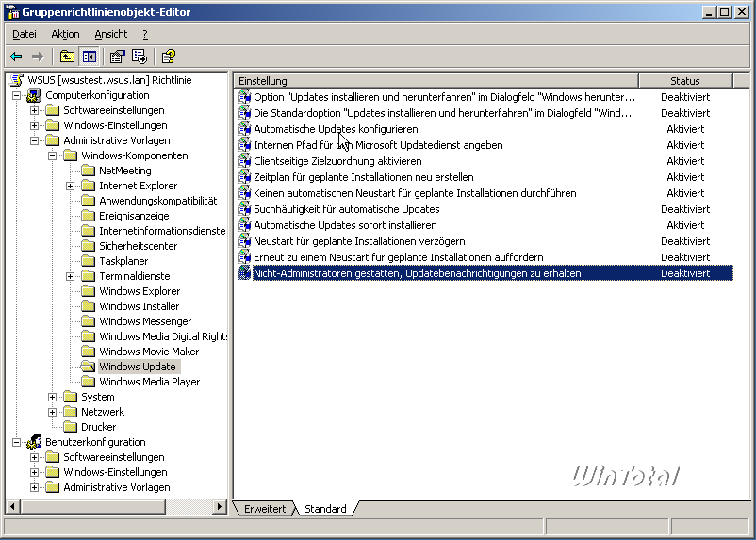The image size is (756, 540).
Task: Open the Properties toolbar icon
Action: pyautogui.click(x=117, y=57)
